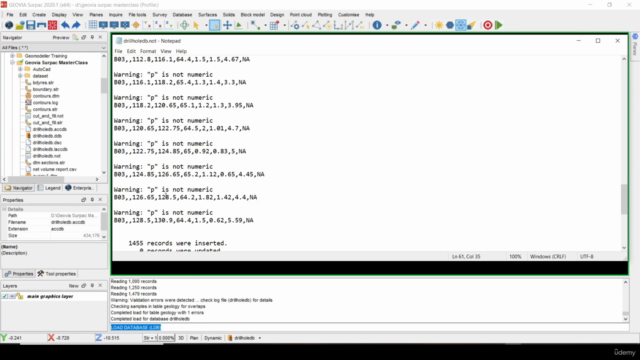This screenshot has height=360, width=640.
Task: Click New button in Layers panel
Action: click(73, 286)
